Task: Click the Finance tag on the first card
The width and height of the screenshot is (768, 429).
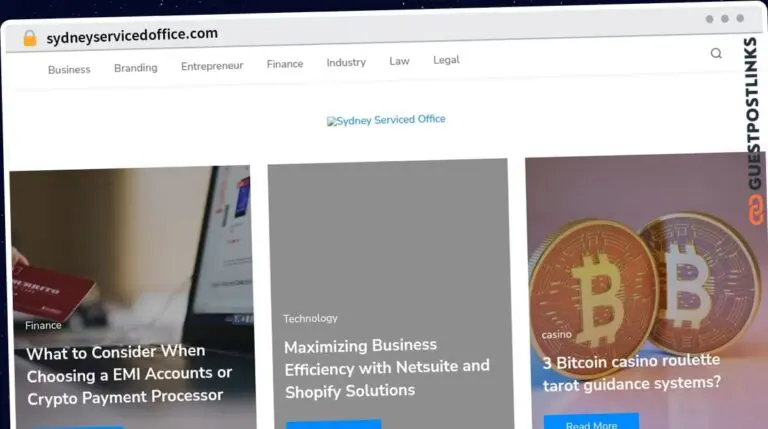Action: (x=44, y=325)
